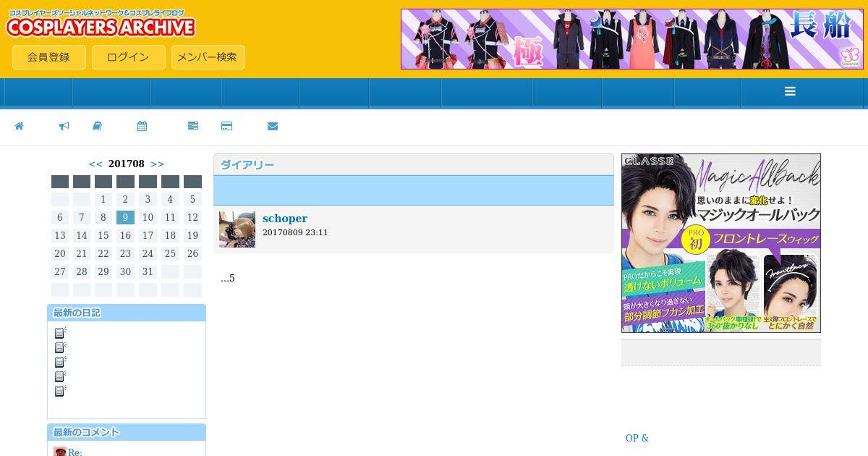Open the Re: comment link

[x=75, y=452]
